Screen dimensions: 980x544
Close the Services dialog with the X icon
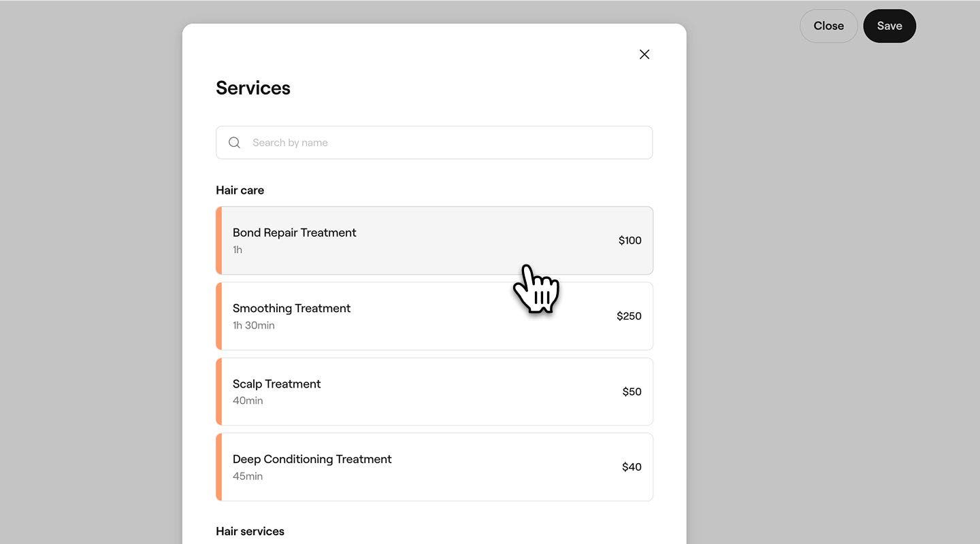tap(644, 54)
